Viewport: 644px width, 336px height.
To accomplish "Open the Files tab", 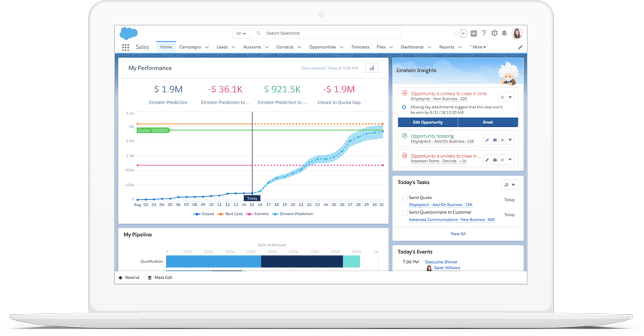I will 381,47.
